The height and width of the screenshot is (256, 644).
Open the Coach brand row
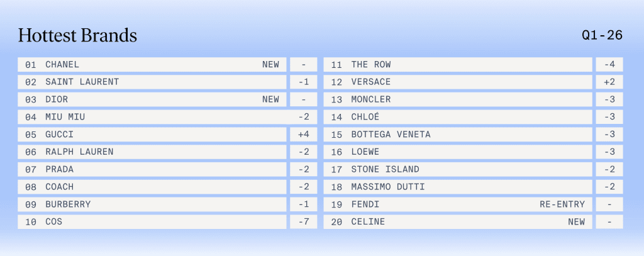[152, 187]
